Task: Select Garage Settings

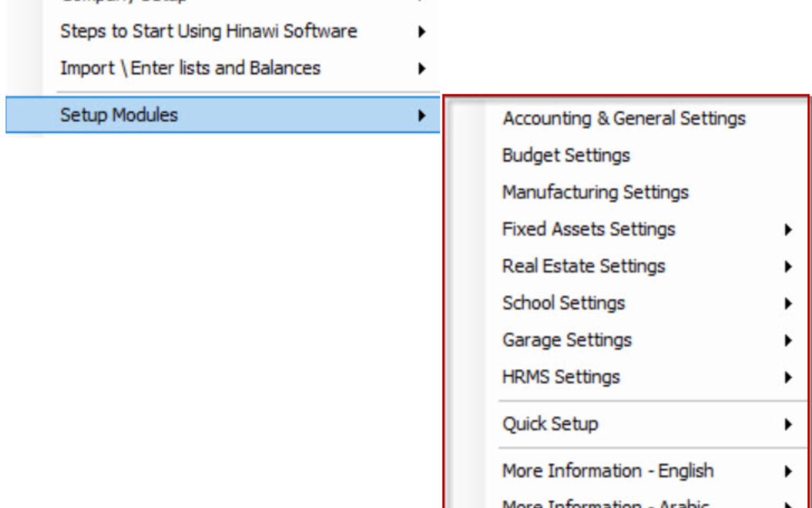Action: click(x=627, y=340)
